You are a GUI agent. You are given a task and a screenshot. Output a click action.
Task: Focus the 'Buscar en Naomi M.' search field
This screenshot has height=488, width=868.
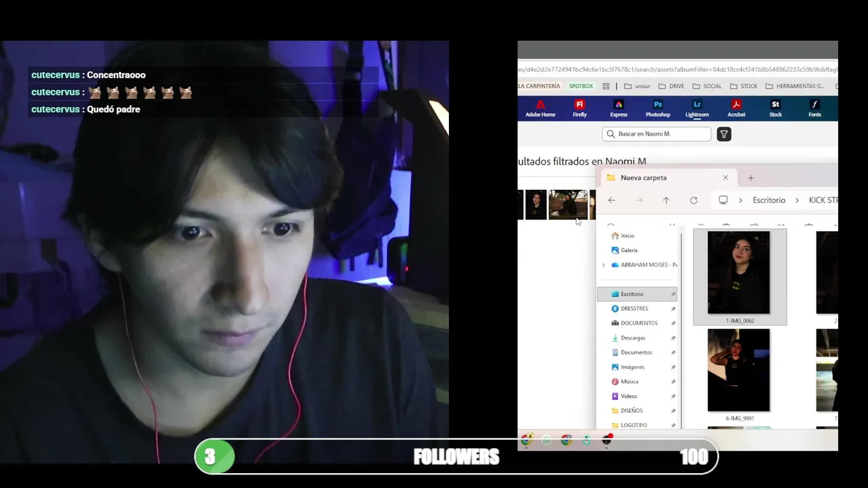pyautogui.click(x=656, y=134)
